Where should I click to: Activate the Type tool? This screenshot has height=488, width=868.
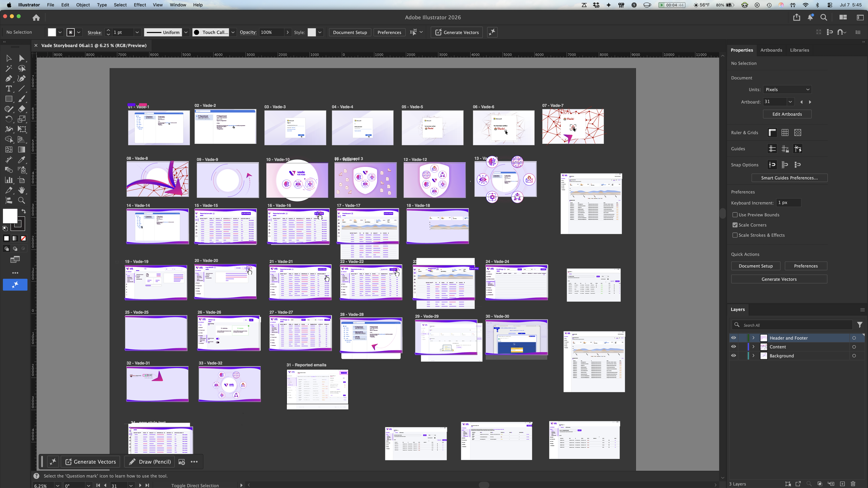pyautogui.click(x=9, y=89)
